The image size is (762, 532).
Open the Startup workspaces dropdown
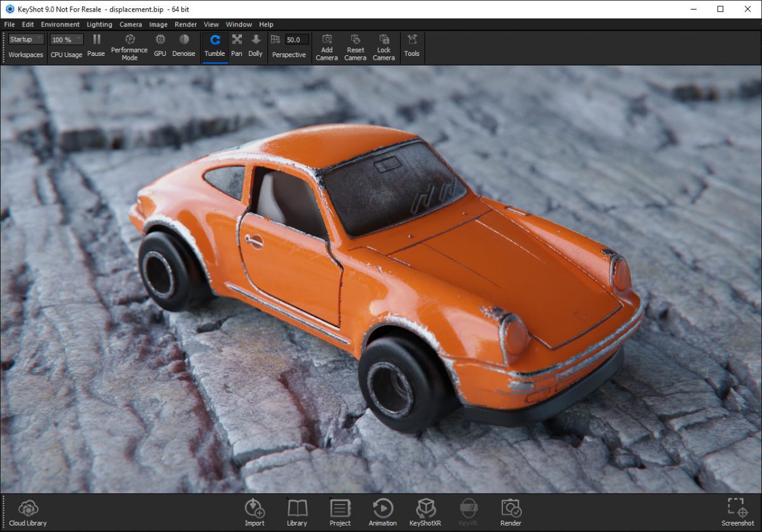point(25,39)
